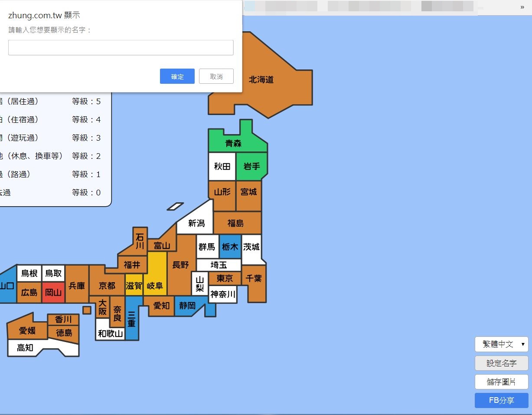Cancel the dialog with 取消 button

(x=216, y=76)
